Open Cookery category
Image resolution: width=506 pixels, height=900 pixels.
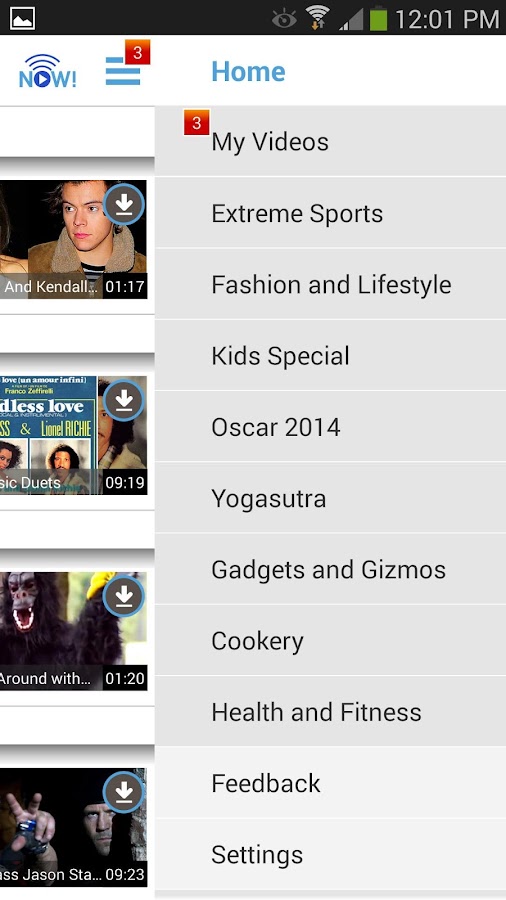coord(330,640)
